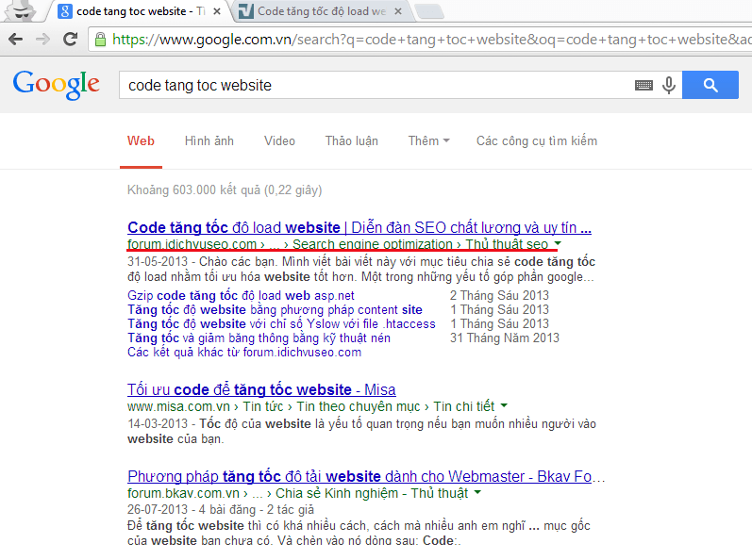
Task: Click the Google logo
Action: point(57,84)
